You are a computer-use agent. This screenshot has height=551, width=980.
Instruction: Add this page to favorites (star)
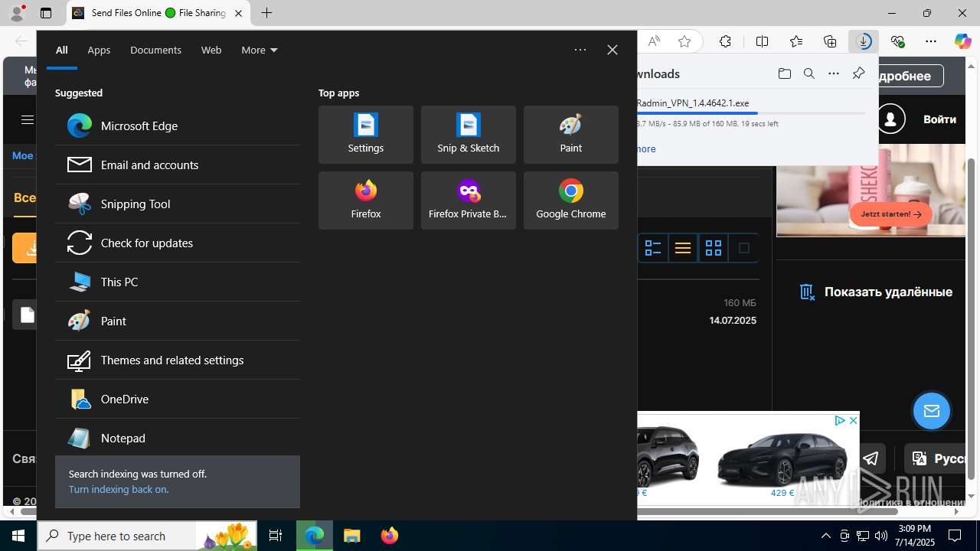(x=684, y=41)
